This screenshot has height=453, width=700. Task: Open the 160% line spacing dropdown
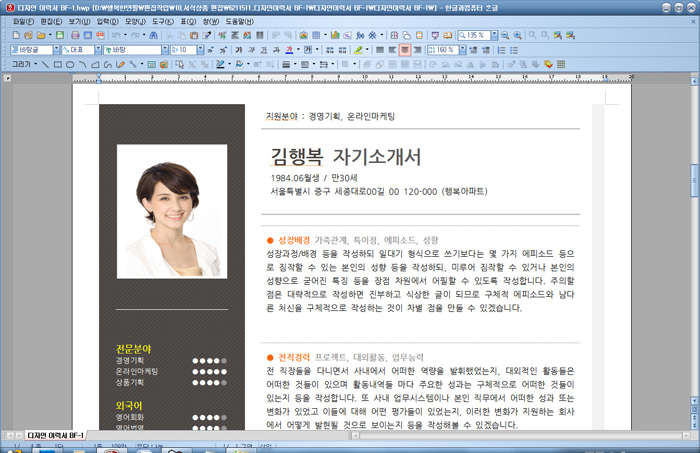coord(462,50)
